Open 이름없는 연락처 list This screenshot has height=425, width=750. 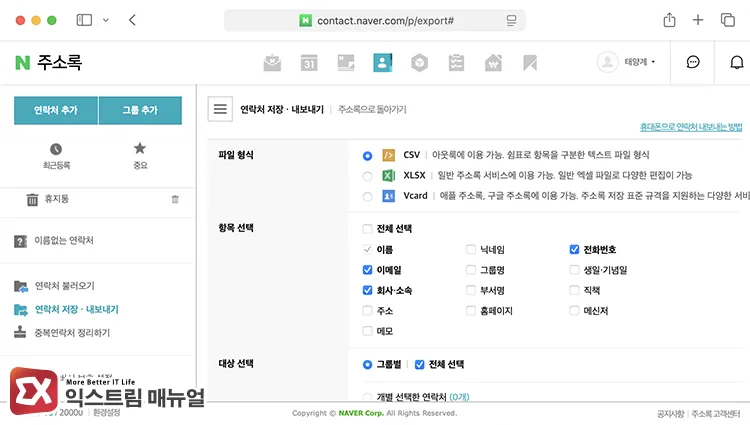click(64, 240)
